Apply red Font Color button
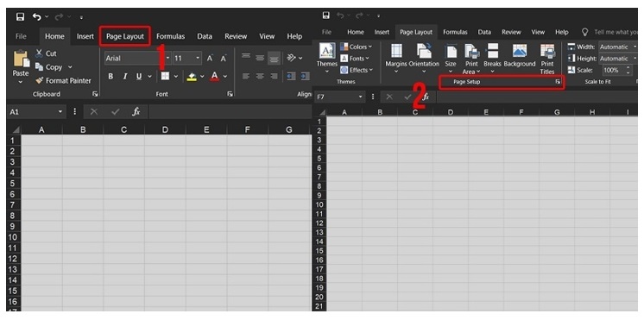The image size is (644, 320). tap(214, 76)
